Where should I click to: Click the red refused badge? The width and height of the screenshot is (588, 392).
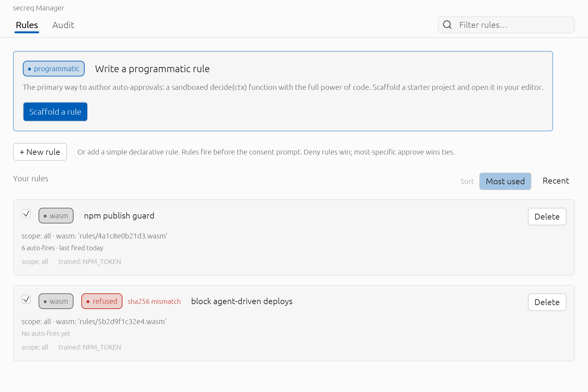(x=102, y=301)
